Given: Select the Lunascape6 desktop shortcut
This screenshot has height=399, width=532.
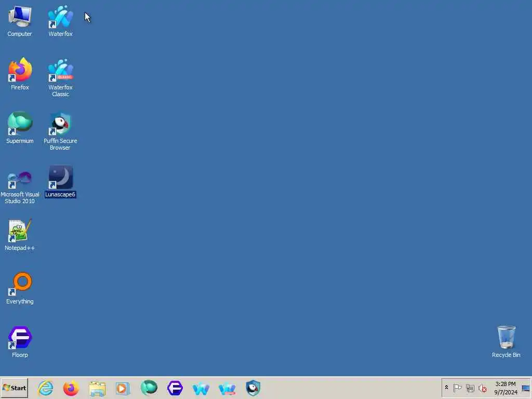Looking at the screenshot, I should (x=60, y=182).
